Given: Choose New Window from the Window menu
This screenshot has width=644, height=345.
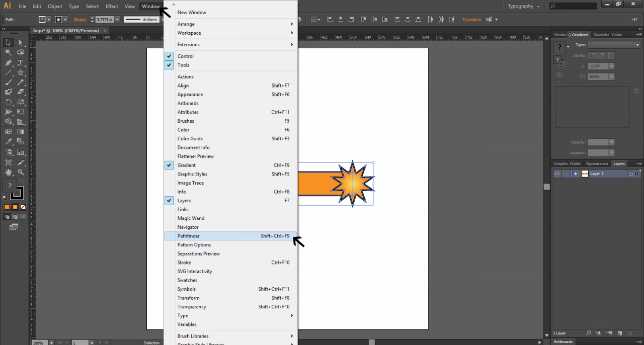Looking at the screenshot, I should click(231, 12).
